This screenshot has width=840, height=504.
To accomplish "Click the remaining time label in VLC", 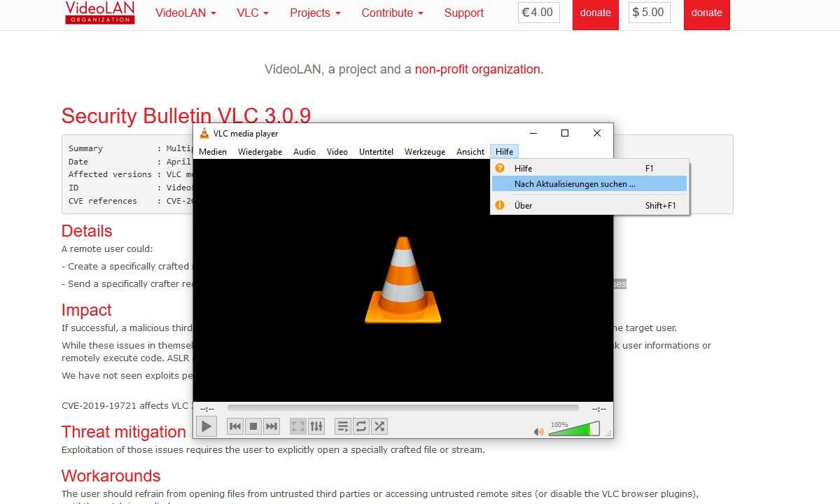I will 599,409.
